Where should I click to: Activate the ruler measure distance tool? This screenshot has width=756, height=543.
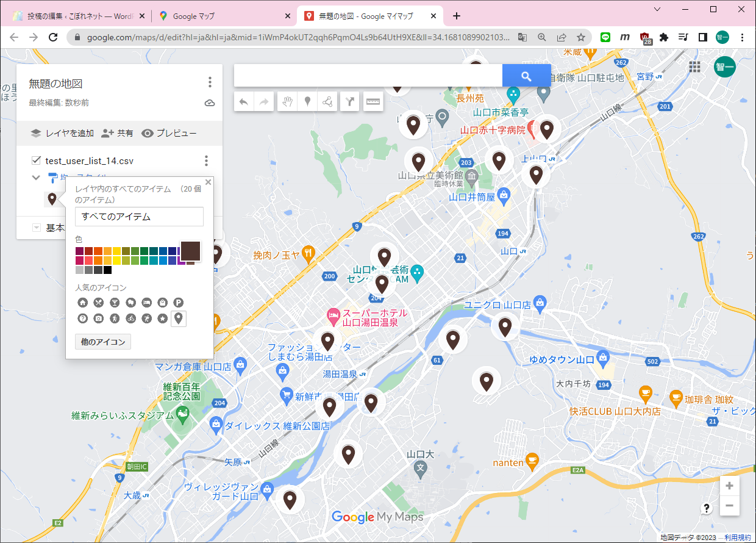tap(373, 102)
